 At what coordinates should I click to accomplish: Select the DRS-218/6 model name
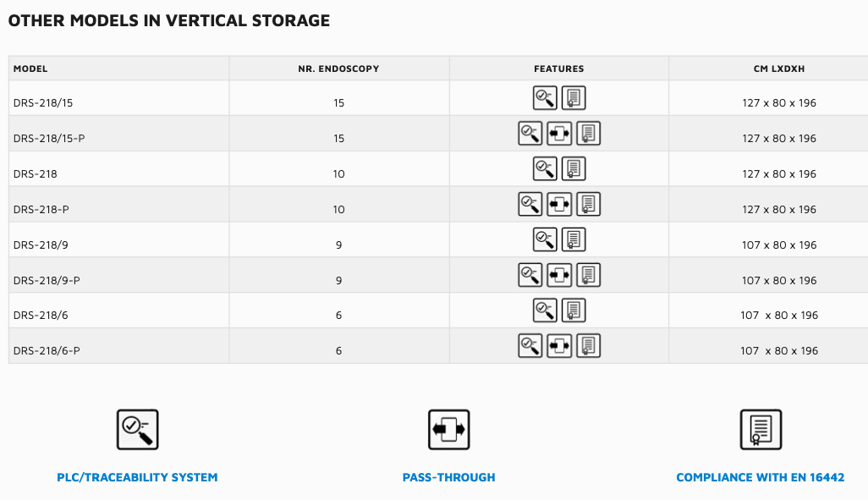pos(41,315)
